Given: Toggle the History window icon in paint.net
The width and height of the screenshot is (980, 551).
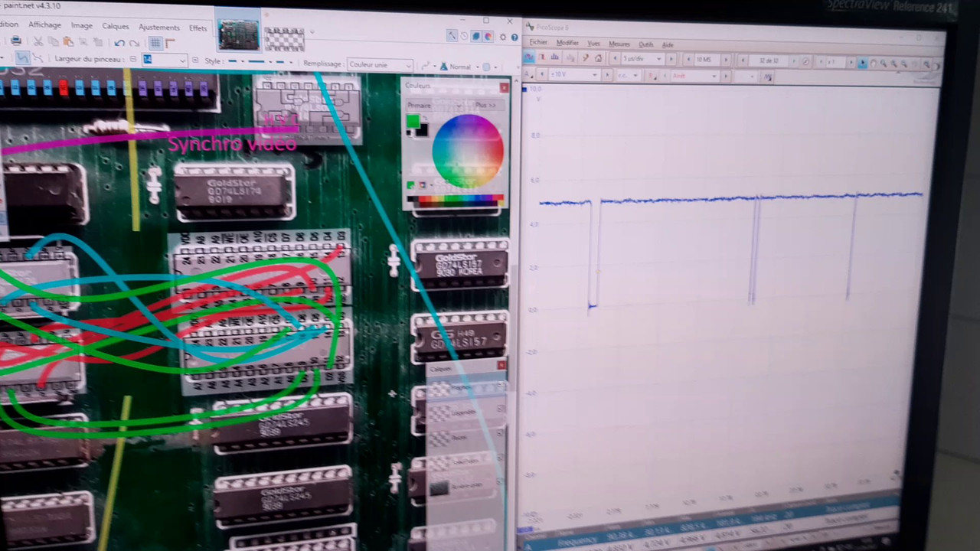Looking at the screenshot, I should (464, 36).
